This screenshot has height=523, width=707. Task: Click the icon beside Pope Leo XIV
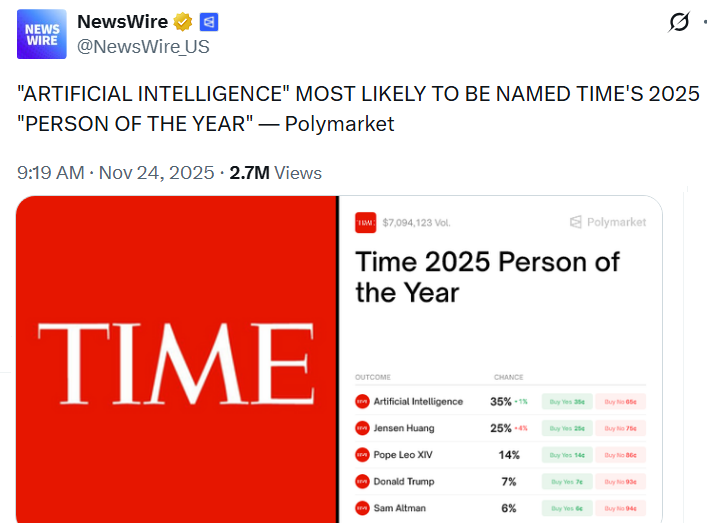(362, 455)
